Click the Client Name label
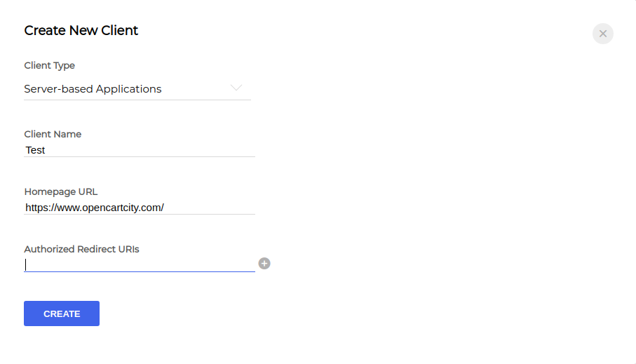This screenshot has width=636, height=364. coord(53,134)
